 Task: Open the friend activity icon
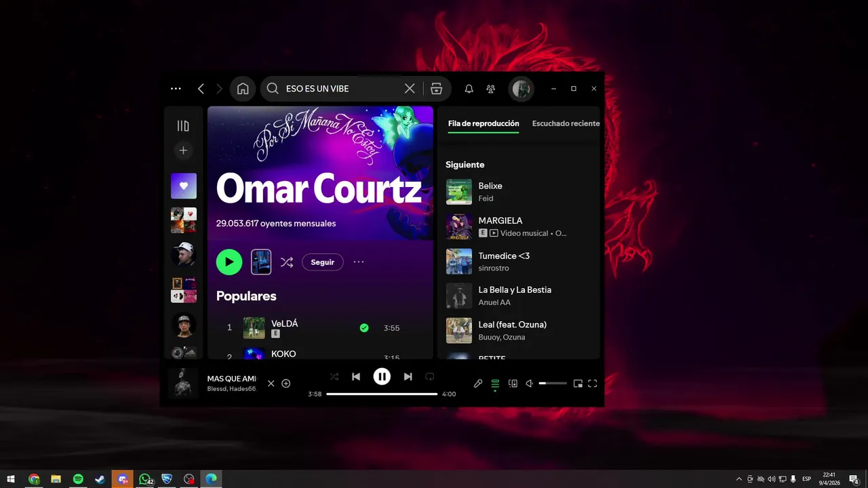pos(491,89)
